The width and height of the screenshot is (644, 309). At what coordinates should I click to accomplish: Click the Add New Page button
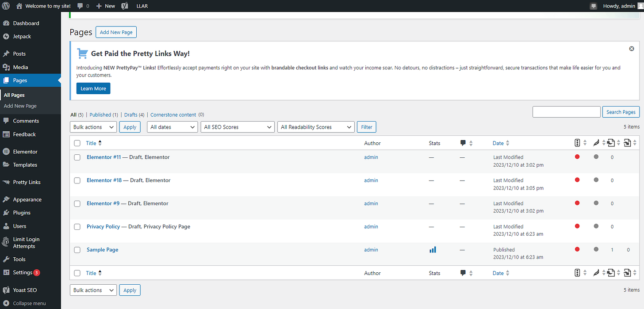(116, 32)
